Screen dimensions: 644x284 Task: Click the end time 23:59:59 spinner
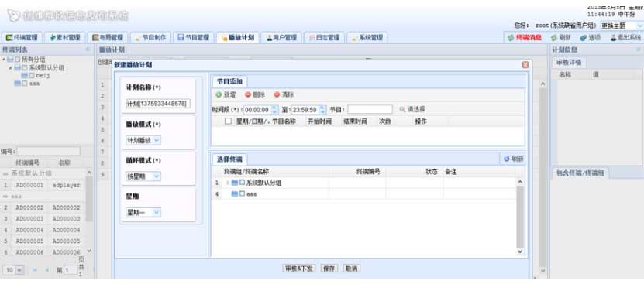(322, 110)
